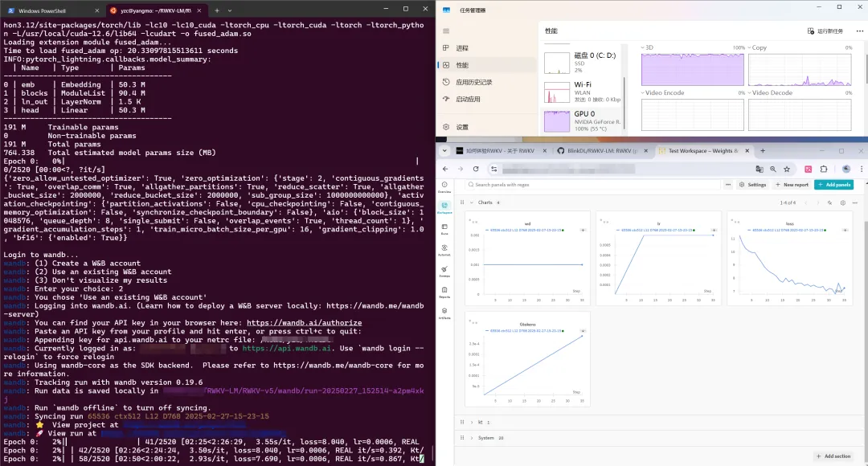Bookmark the page with the star icon
Image resolution: width=868 pixels, height=466 pixels.
[x=787, y=169]
